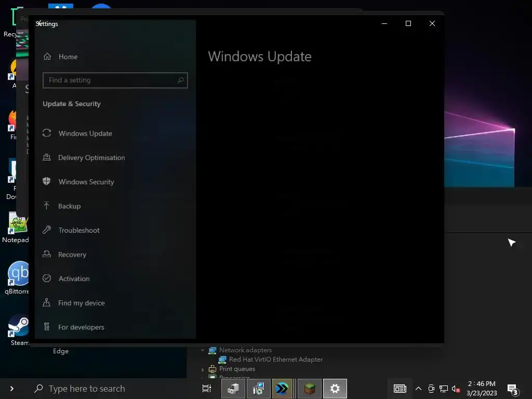Select Recovery in the sidebar
The height and width of the screenshot is (399, 532).
click(x=72, y=255)
